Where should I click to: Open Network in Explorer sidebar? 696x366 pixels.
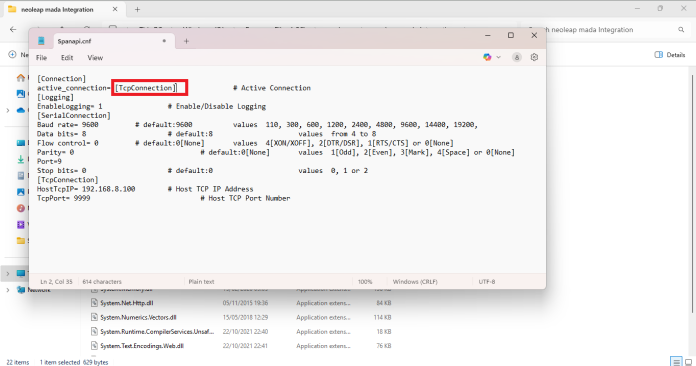click(x=34, y=290)
